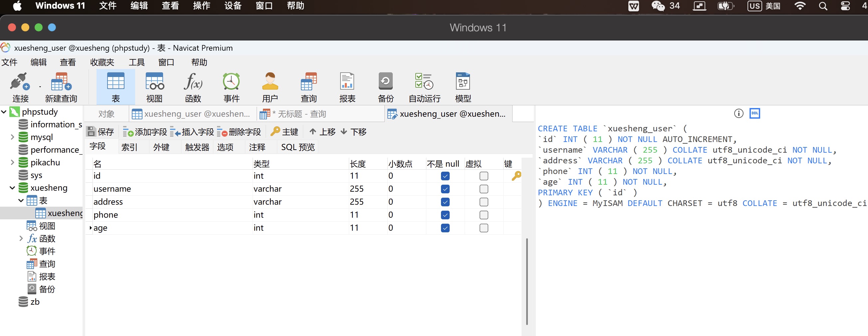Show the info icon panel on right
868x336 pixels.
(x=738, y=113)
